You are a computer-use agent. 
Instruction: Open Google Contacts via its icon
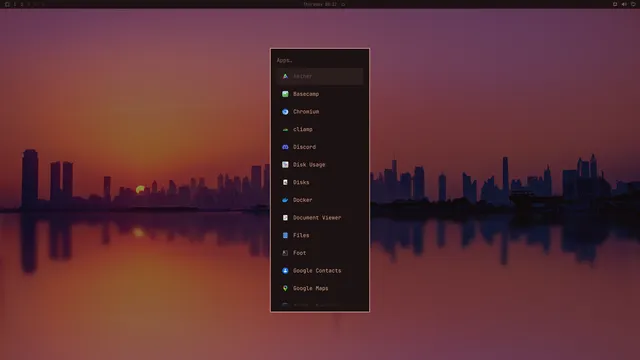(285, 271)
